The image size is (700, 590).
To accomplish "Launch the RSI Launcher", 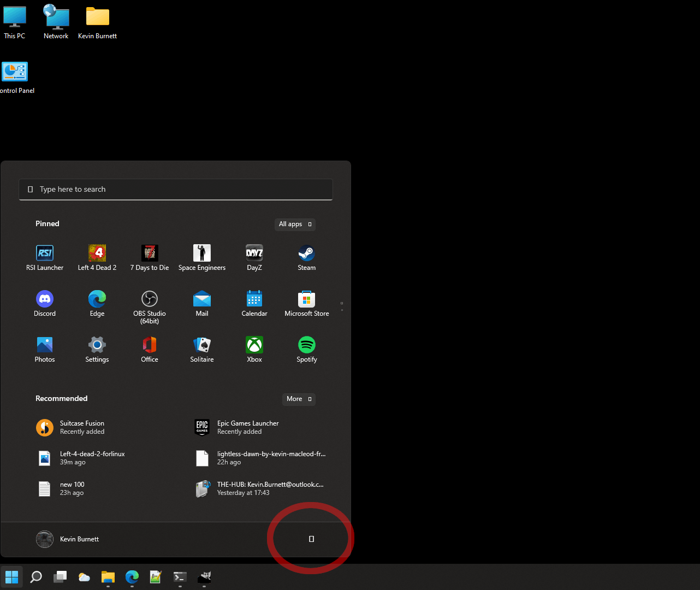I will click(44, 253).
